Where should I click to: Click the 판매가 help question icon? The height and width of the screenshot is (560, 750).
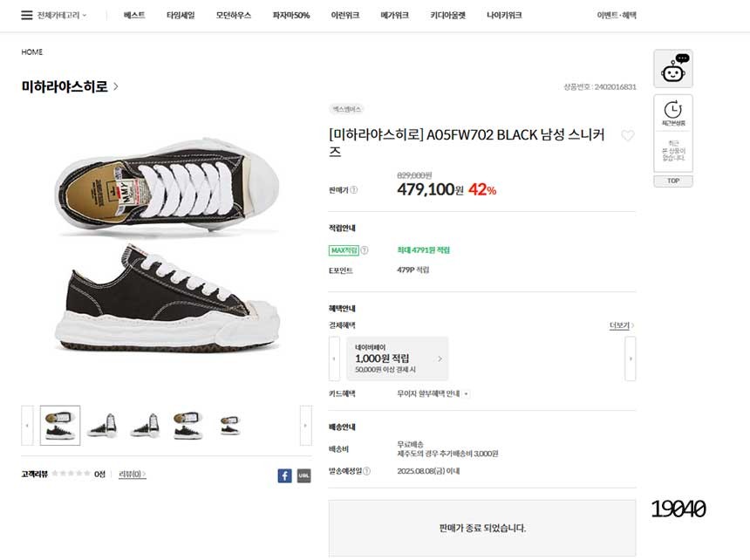[x=354, y=189]
